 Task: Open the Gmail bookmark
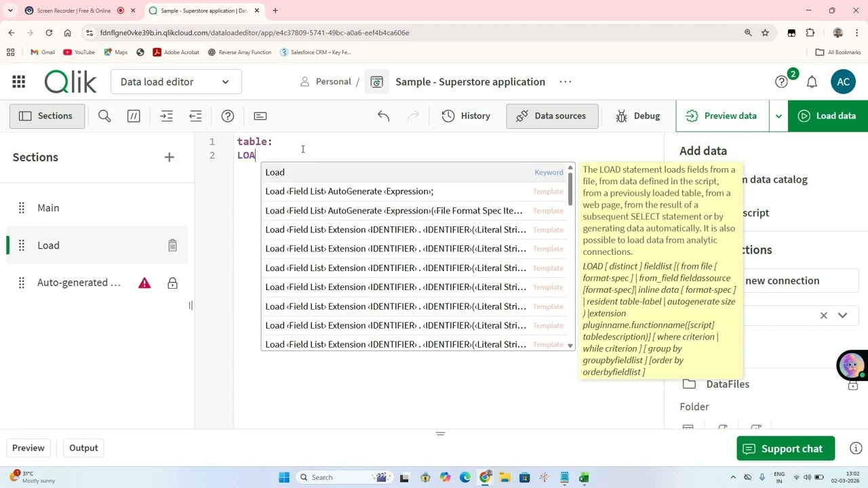(x=42, y=52)
